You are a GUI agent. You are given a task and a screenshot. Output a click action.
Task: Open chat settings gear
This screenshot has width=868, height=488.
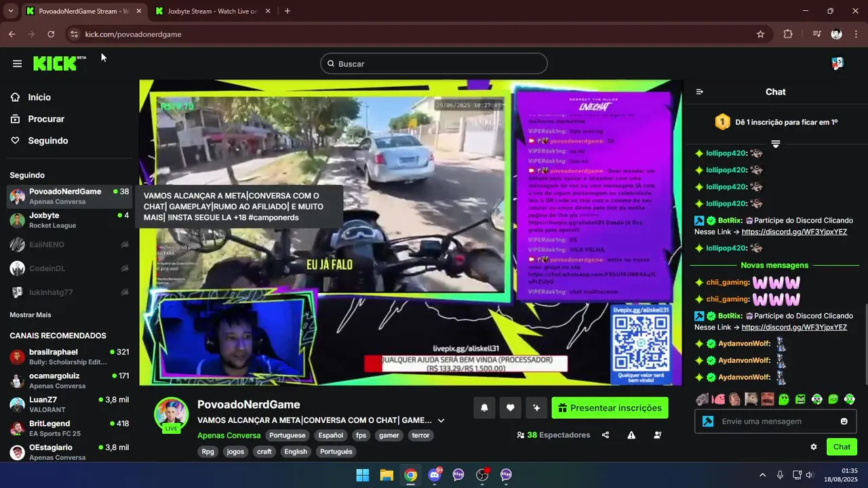point(814,447)
